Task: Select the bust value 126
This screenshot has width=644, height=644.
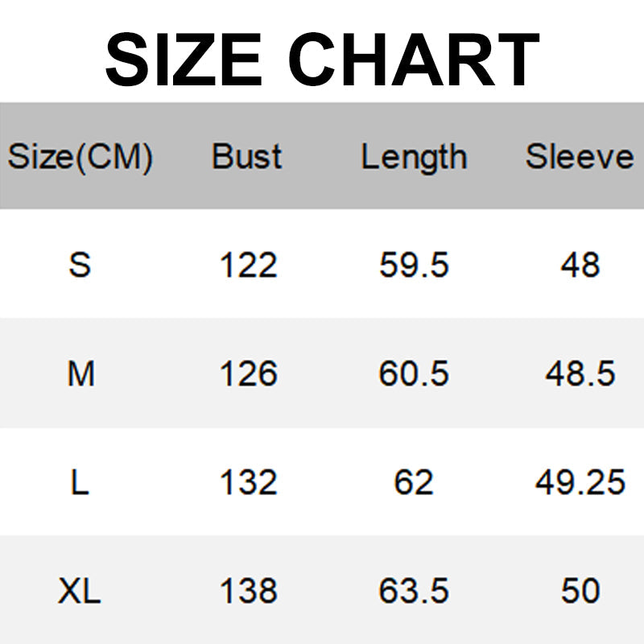Action: click(248, 374)
